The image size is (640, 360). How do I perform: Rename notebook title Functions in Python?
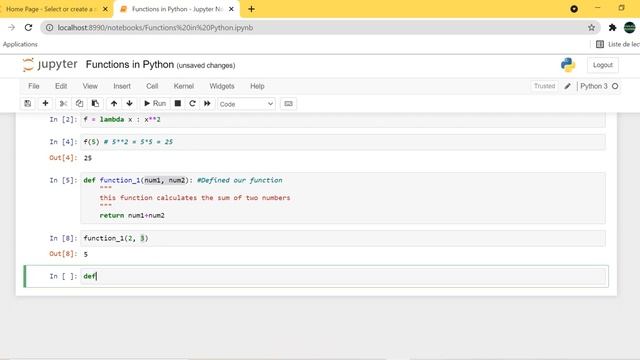click(130, 65)
